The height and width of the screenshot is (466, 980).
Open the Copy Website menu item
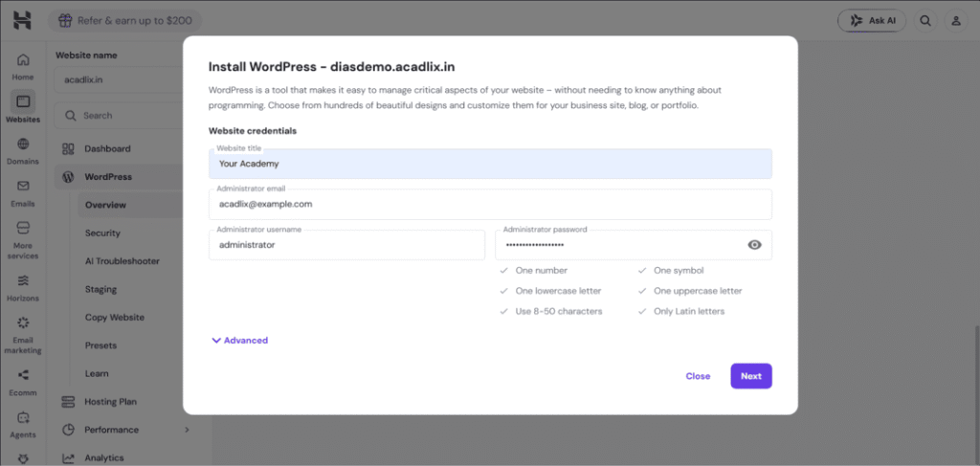pos(115,318)
